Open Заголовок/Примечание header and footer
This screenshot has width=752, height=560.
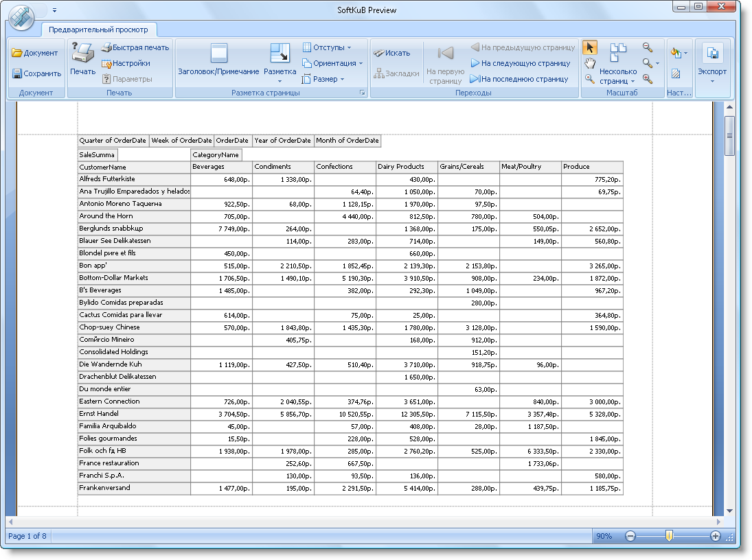pos(218,55)
